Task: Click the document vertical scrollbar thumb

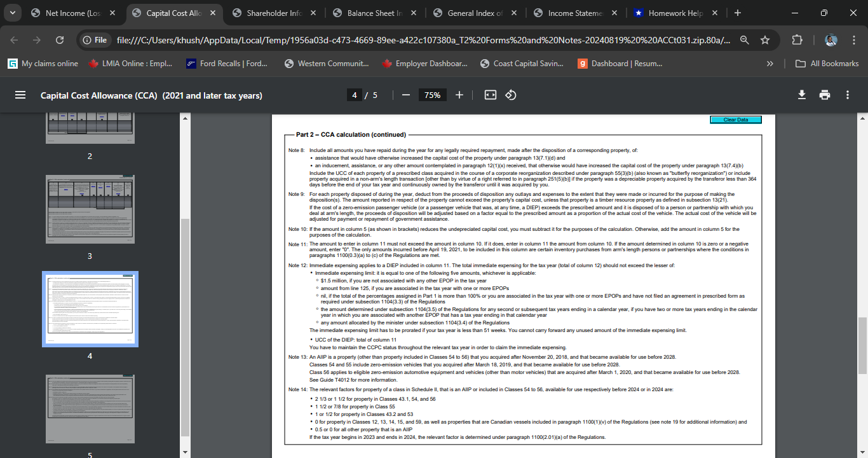Action: 862,345
